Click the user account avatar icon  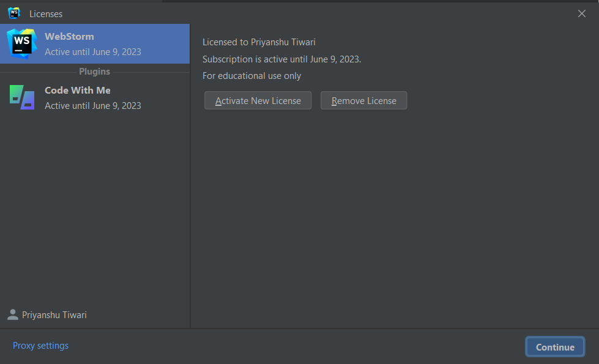point(12,315)
